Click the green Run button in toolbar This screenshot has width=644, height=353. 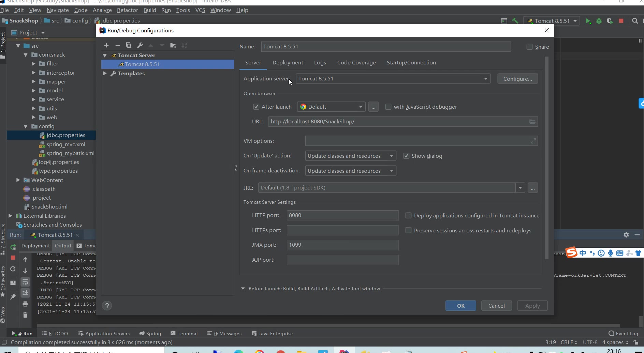(x=588, y=21)
